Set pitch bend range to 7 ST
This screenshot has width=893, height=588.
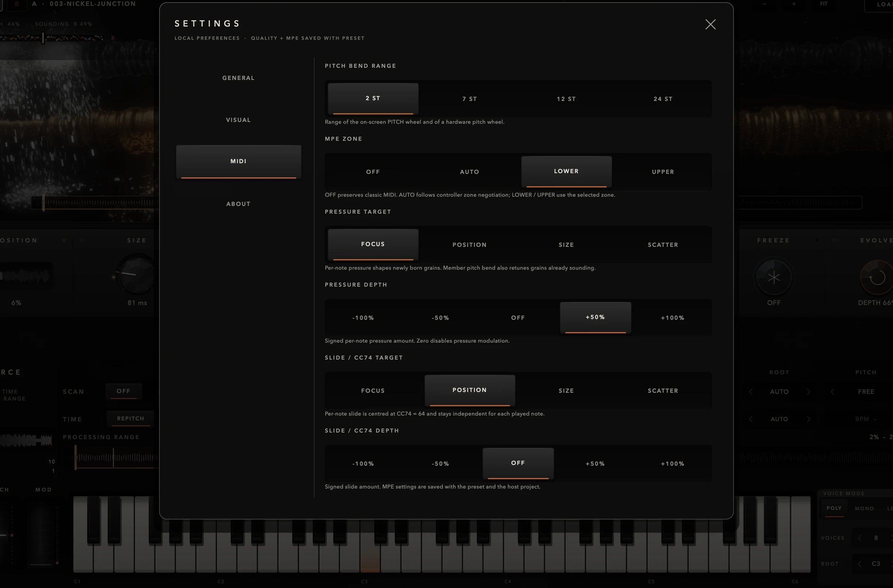(469, 99)
